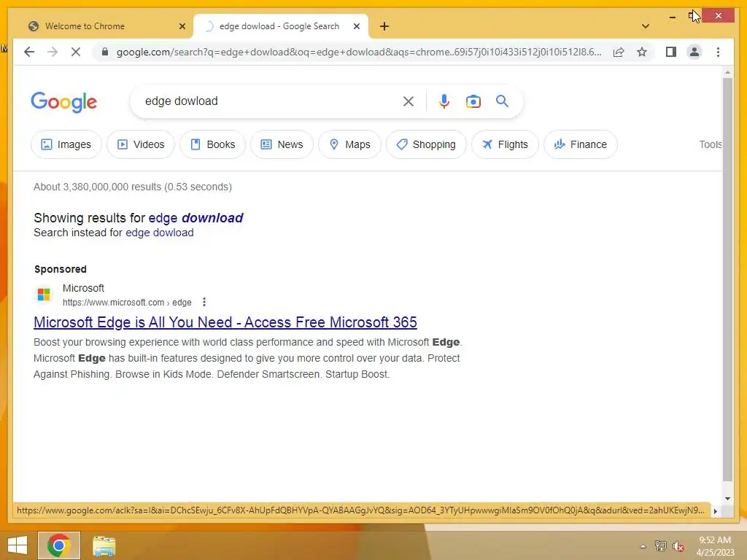Submit search with magnifying glass icon

click(502, 101)
